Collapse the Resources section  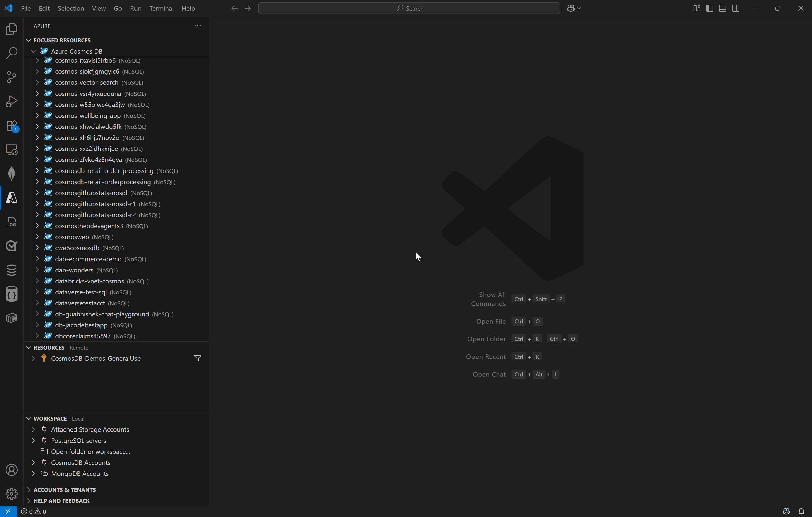coord(29,347)
